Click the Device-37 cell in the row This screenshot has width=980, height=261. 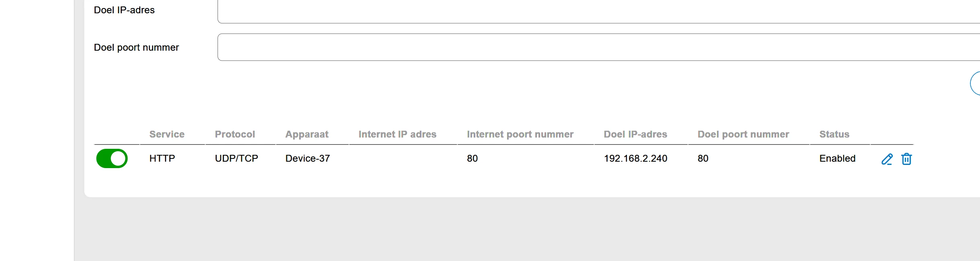click(308, 158)
